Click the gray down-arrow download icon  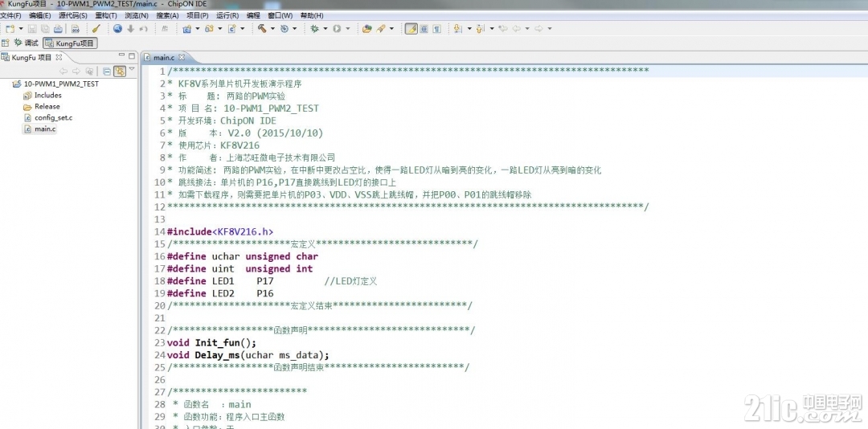[131, 29]
